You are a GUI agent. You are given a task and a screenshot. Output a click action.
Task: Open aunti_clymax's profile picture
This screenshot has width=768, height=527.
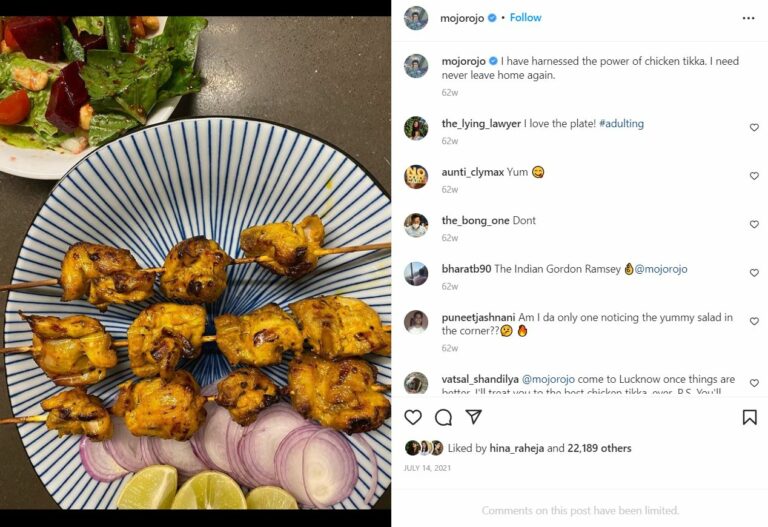click(416, 177)
